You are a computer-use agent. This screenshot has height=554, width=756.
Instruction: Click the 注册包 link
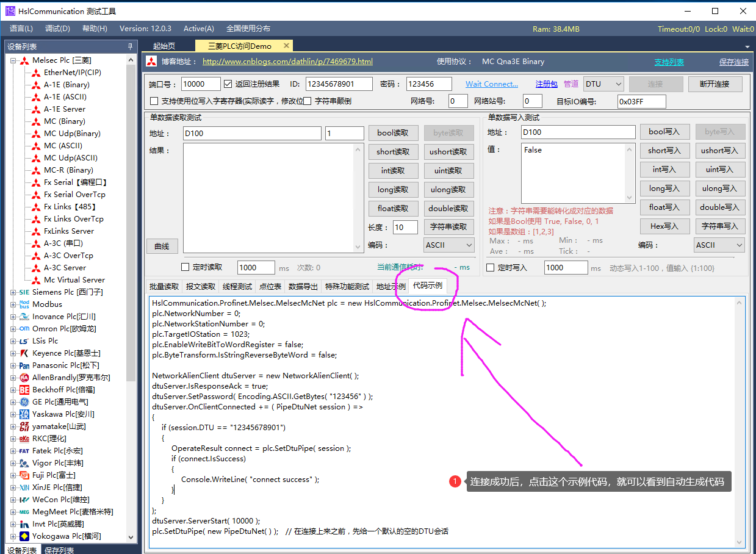coord(547,84)
